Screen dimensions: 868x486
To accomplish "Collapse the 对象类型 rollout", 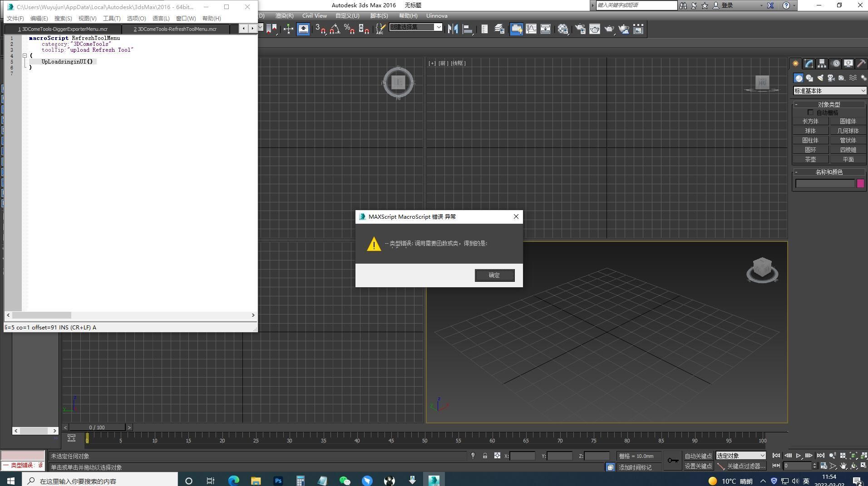I will coord(829,104).
